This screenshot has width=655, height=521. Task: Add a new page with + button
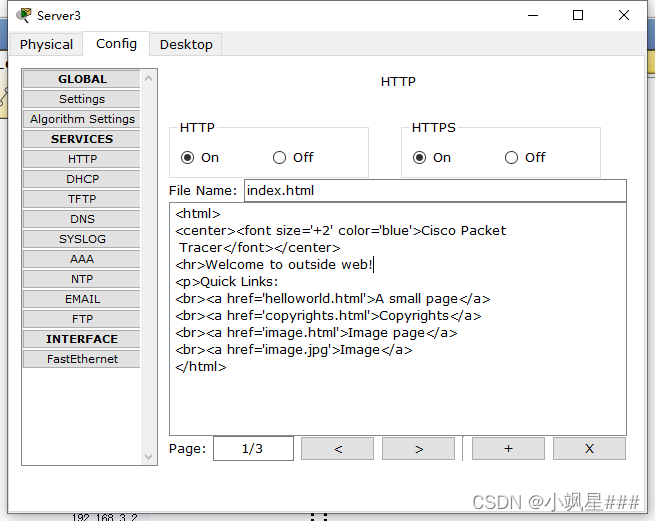pyautogui.click(x=508, y=449)
